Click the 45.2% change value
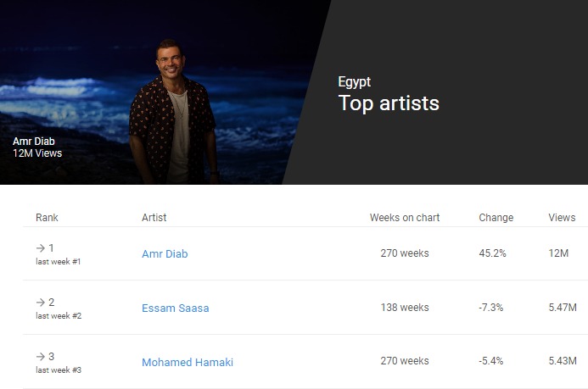 [x=492, y=253]
